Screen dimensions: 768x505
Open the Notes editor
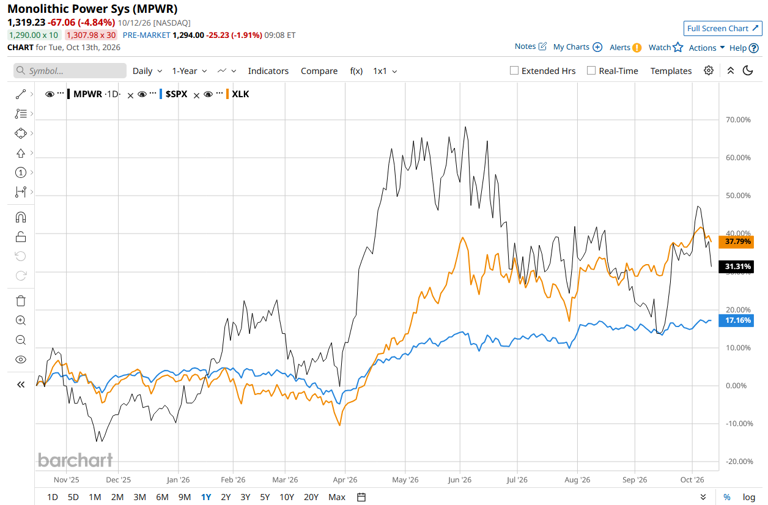click(530, 47)
